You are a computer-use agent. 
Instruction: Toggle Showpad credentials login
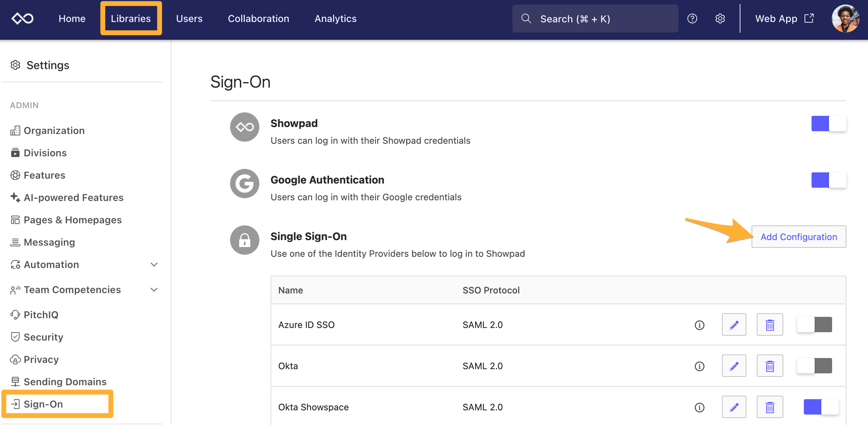(x=829, y=124)
